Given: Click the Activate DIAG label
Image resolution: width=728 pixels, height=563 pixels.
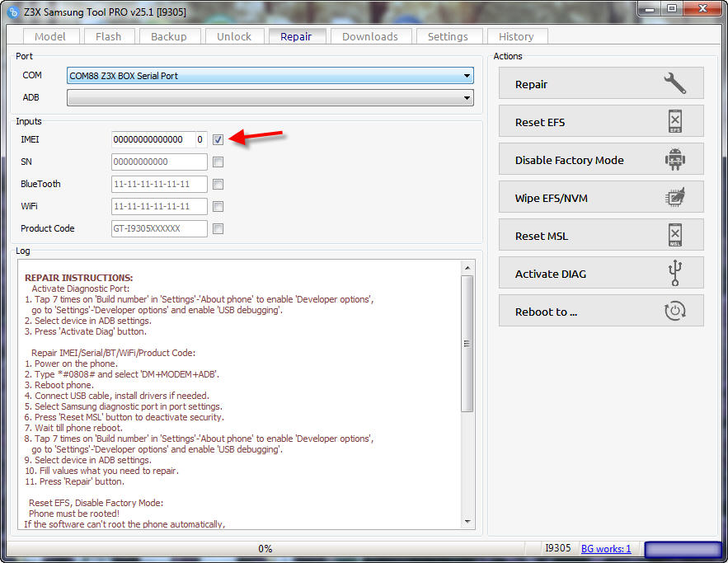Looking at the screenshot, I should [x=551, y=274].
